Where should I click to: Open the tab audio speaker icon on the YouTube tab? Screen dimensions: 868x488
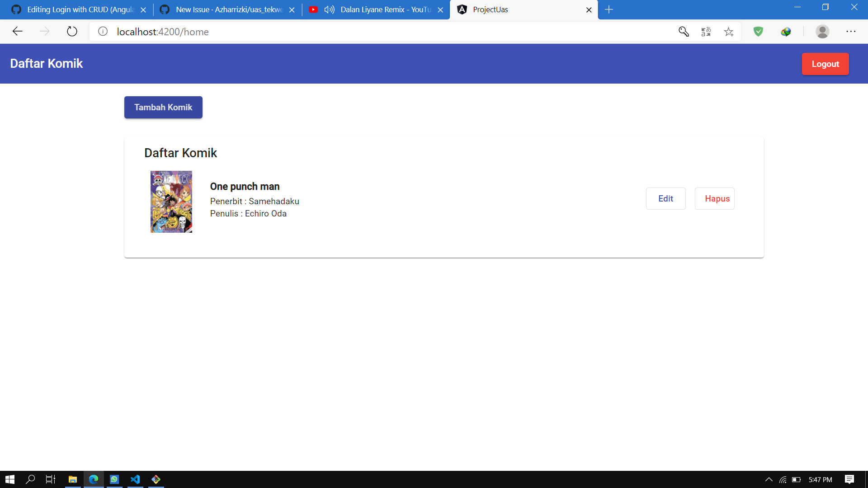pyautogui.click(x=329, y=9)
